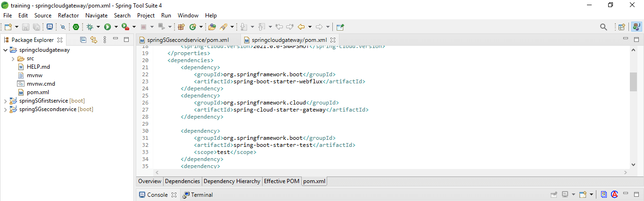Click the Back navigation yellow arrow
The width and height of the screenshot is (644, 201).
(x=301, y=27)
